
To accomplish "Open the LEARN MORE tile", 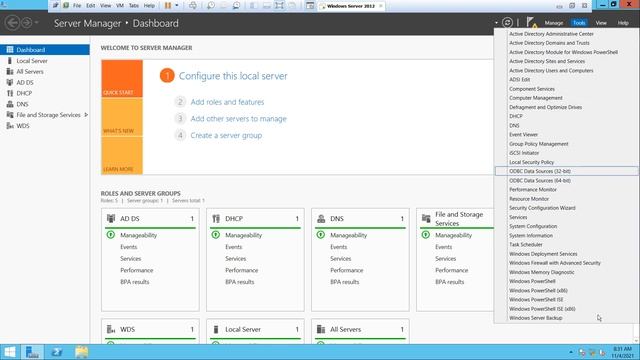I will (x=122, y=156).
